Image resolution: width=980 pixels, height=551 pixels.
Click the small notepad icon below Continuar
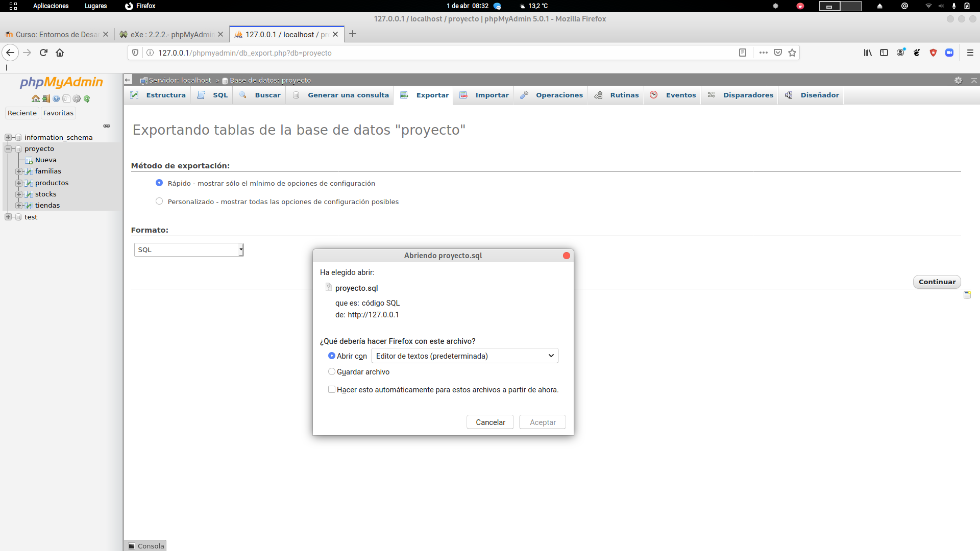pos(967,295)
